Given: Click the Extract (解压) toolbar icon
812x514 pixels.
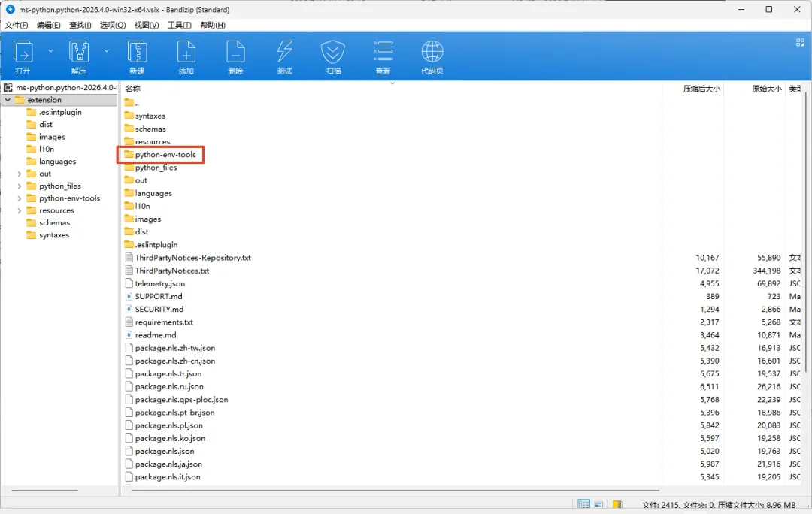Looking at the screenshot, I should pos(79,57).
